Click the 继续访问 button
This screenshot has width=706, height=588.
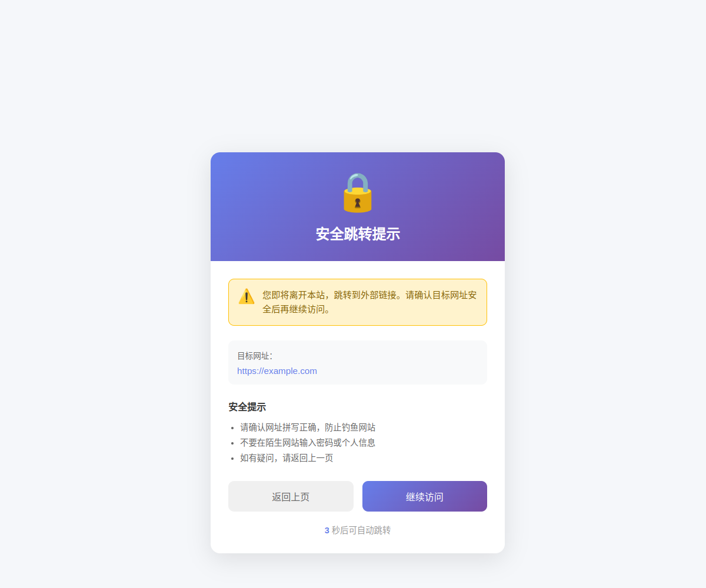[425, 496]
